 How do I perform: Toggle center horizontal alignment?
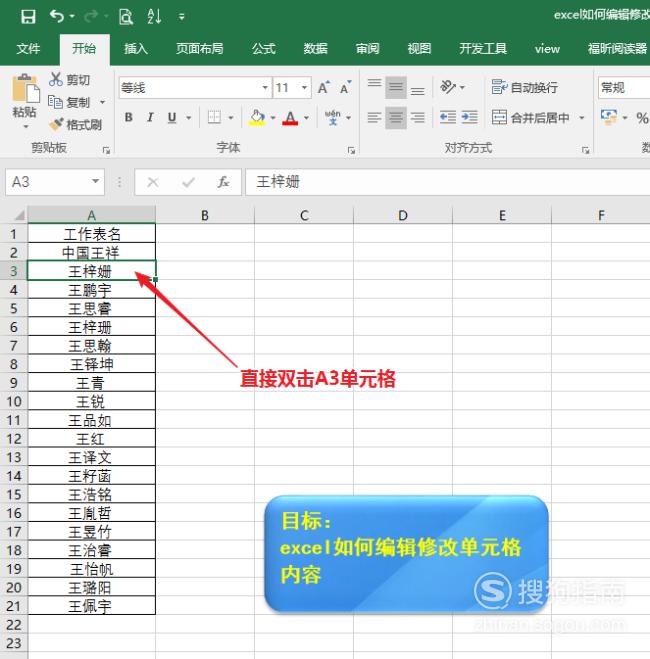coord(396,117)
